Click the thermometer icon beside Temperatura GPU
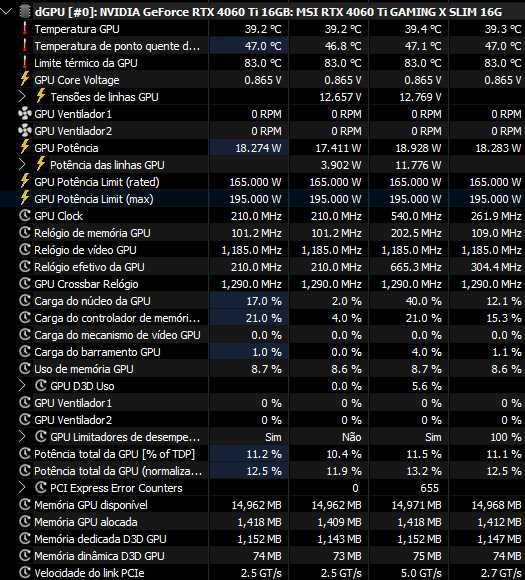This screenshot has width=525, height=580. 25,28
